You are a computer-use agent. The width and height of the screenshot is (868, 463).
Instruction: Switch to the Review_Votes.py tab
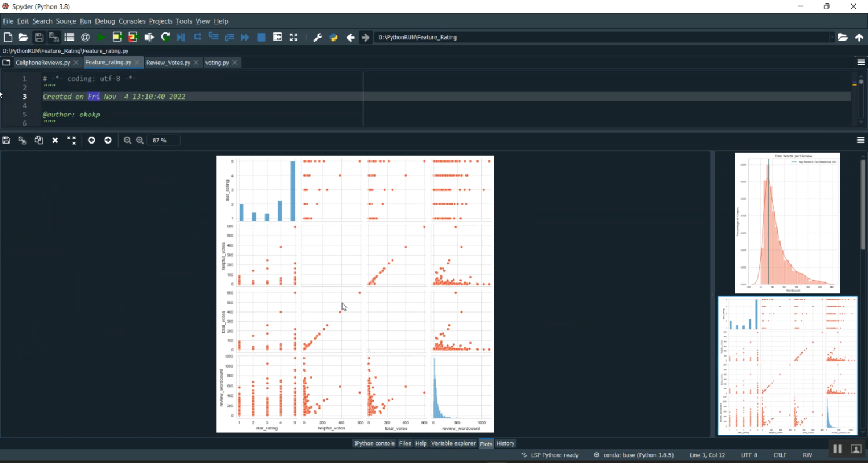click(168, 63)
